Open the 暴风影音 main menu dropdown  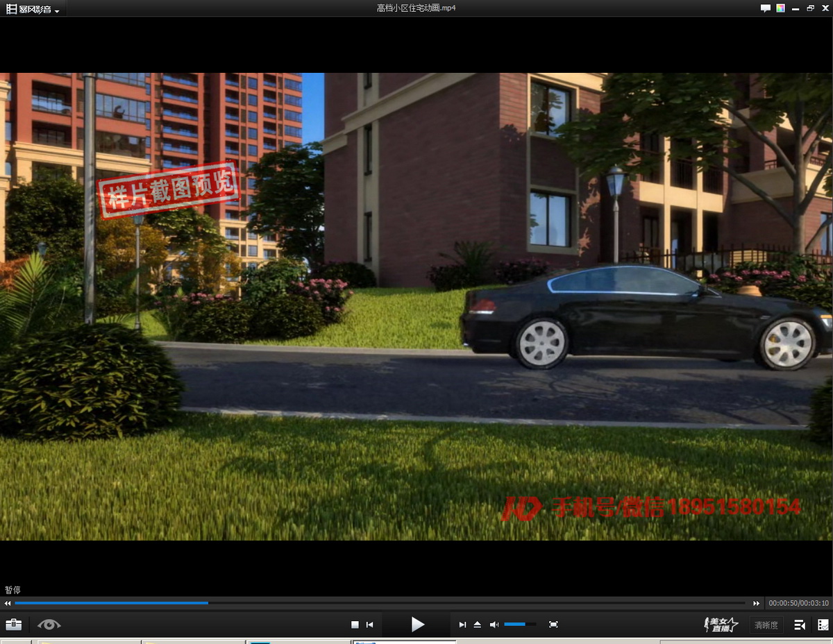coord(33,9)
